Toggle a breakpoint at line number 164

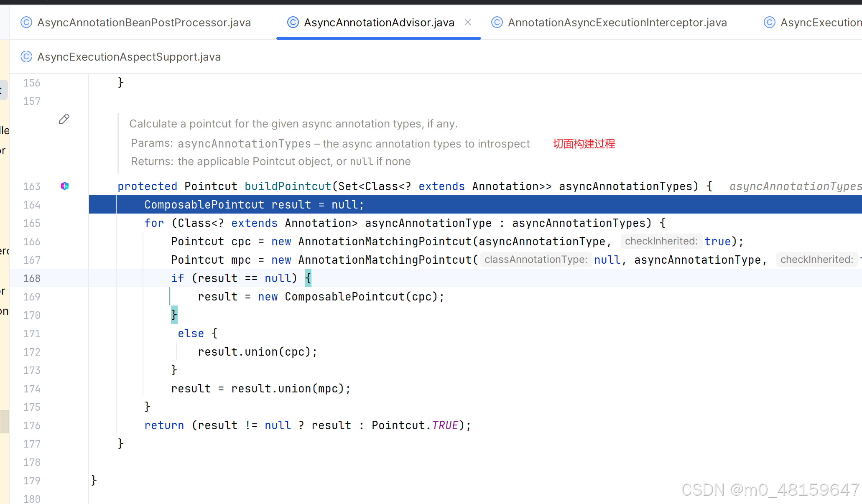pos(32,205)
